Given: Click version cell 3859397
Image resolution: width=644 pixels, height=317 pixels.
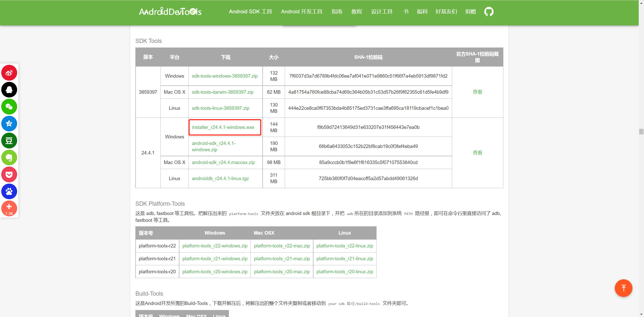Looking at the screenshot, I should [x=148, y=92].
